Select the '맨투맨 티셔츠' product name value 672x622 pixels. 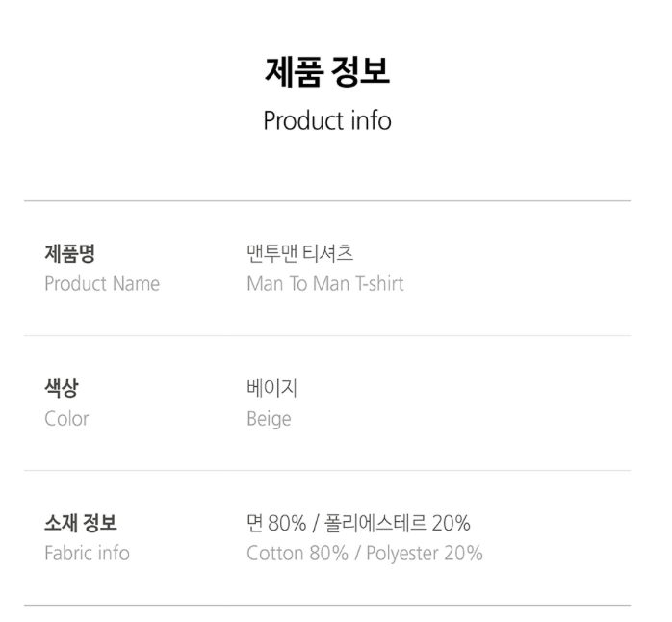(300, 254)
